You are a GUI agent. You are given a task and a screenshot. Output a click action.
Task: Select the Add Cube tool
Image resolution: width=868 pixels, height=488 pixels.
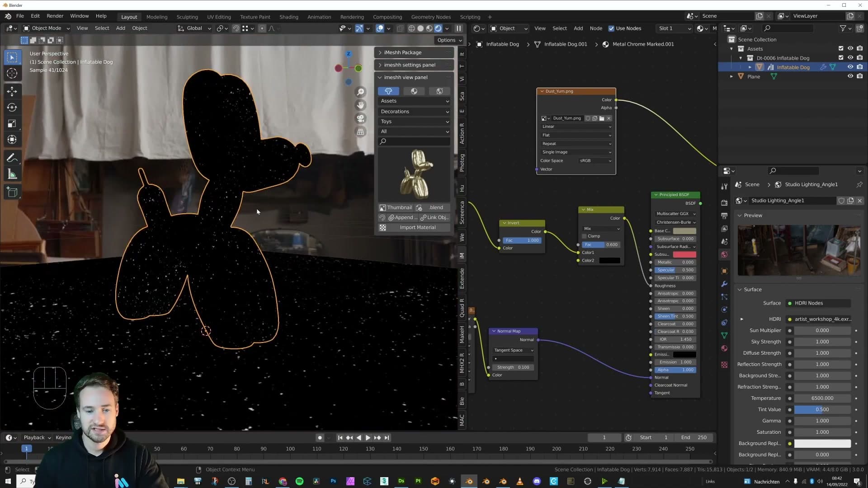pos(12,192)
